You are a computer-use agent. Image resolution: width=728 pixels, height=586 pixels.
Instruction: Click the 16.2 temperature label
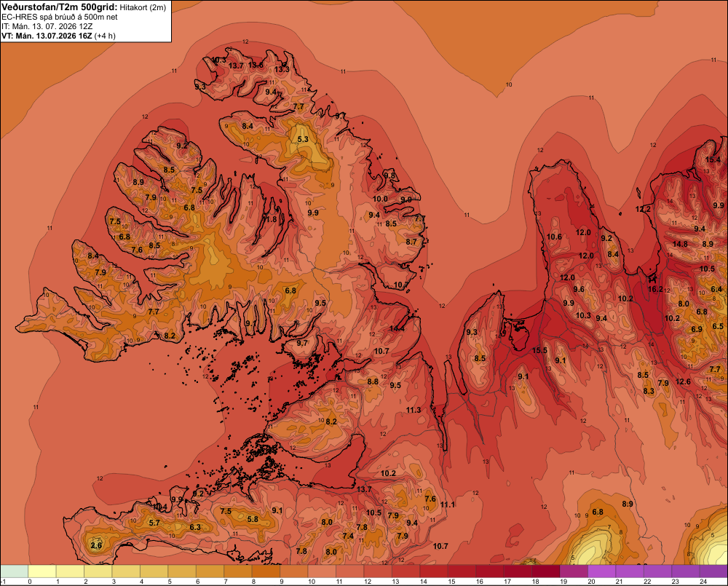click(x=655, y=289)
